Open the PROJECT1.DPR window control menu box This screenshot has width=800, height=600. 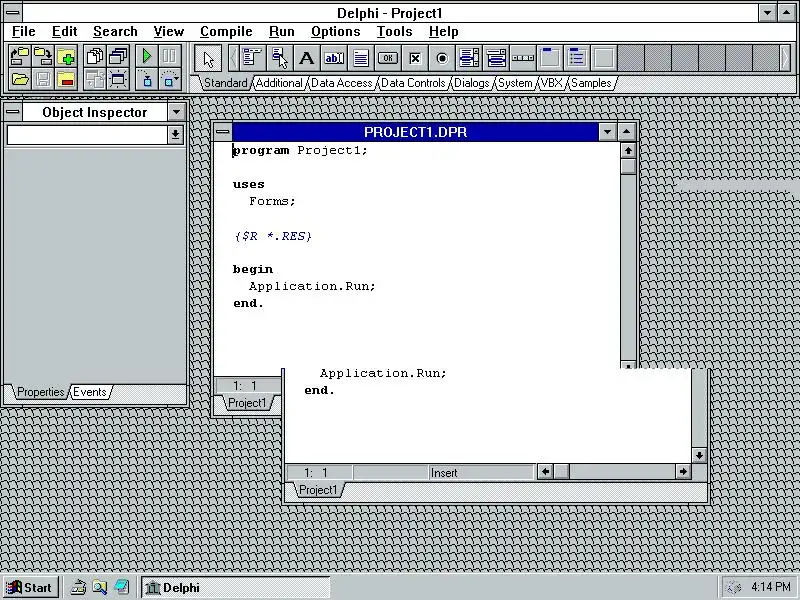coord(223,132)
